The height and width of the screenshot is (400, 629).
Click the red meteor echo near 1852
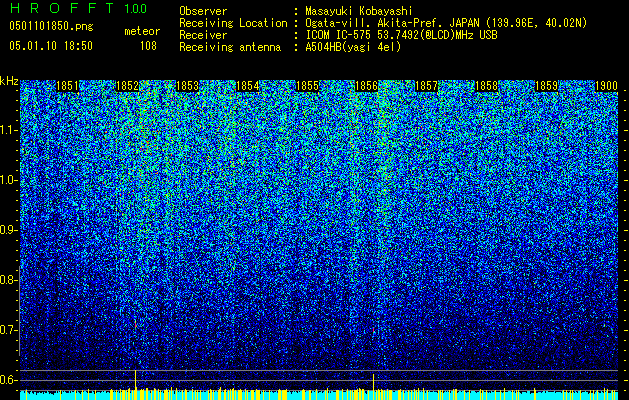pos(136,325)
